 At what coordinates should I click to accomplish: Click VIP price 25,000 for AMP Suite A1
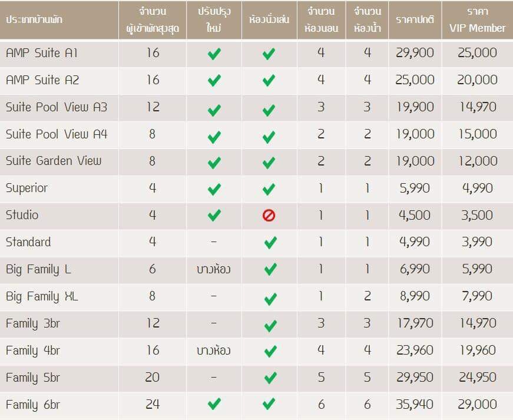coord(477,52)
